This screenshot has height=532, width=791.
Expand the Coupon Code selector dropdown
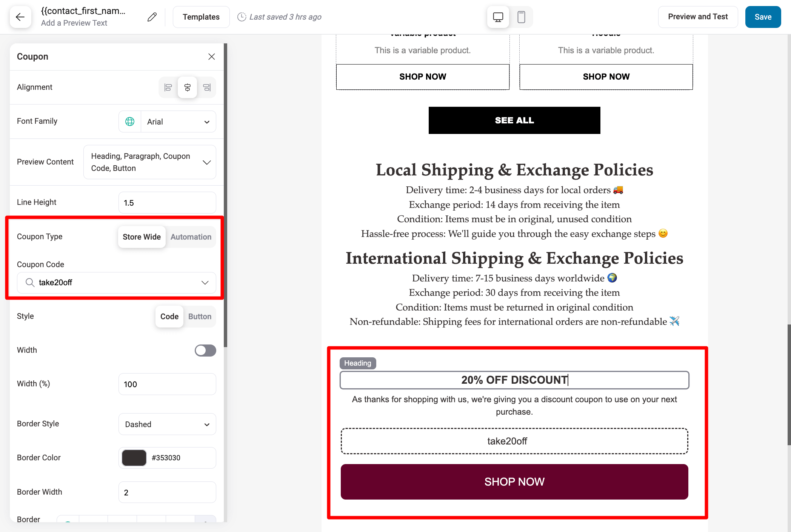pos(205,282)
